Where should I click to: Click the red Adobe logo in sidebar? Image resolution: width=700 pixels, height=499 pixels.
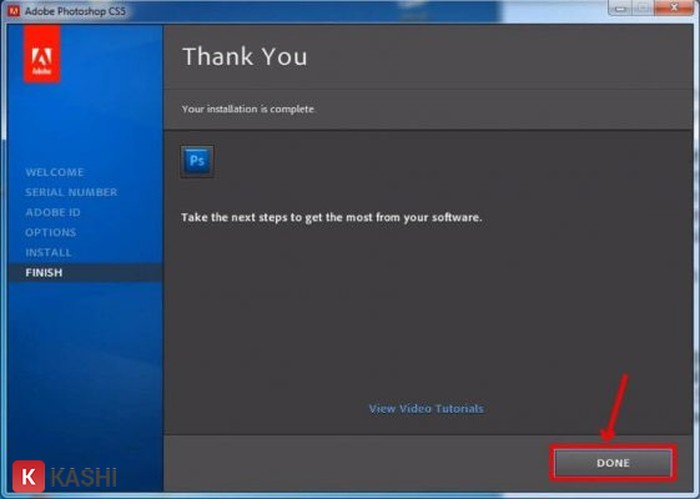[x=42, y=55]
